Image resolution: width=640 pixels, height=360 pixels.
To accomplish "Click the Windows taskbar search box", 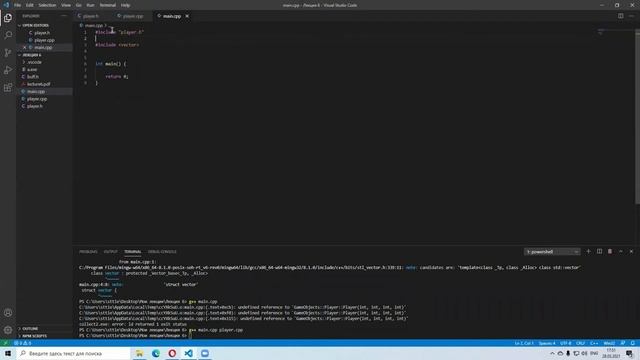I will pos(73,353).
